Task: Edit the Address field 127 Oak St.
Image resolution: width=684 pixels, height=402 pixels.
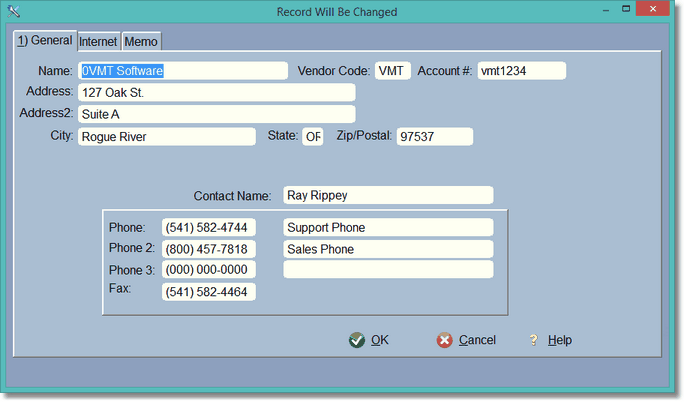Action: tap(217, 92)
